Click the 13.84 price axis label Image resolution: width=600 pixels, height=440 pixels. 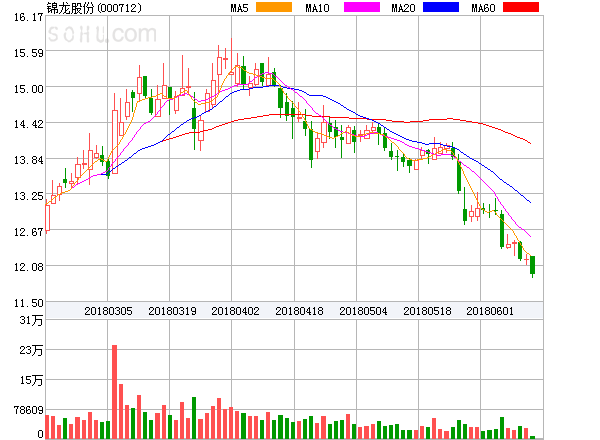[x=28, y=160]
